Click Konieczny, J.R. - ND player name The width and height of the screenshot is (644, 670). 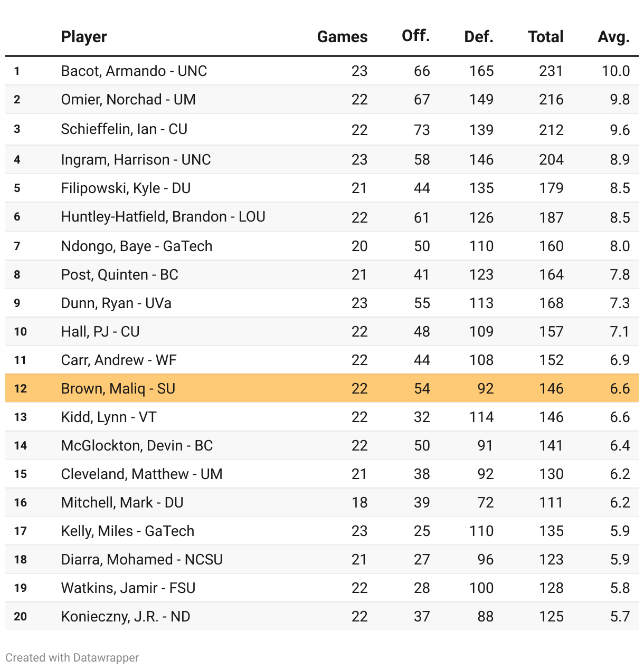coord(126,617)
